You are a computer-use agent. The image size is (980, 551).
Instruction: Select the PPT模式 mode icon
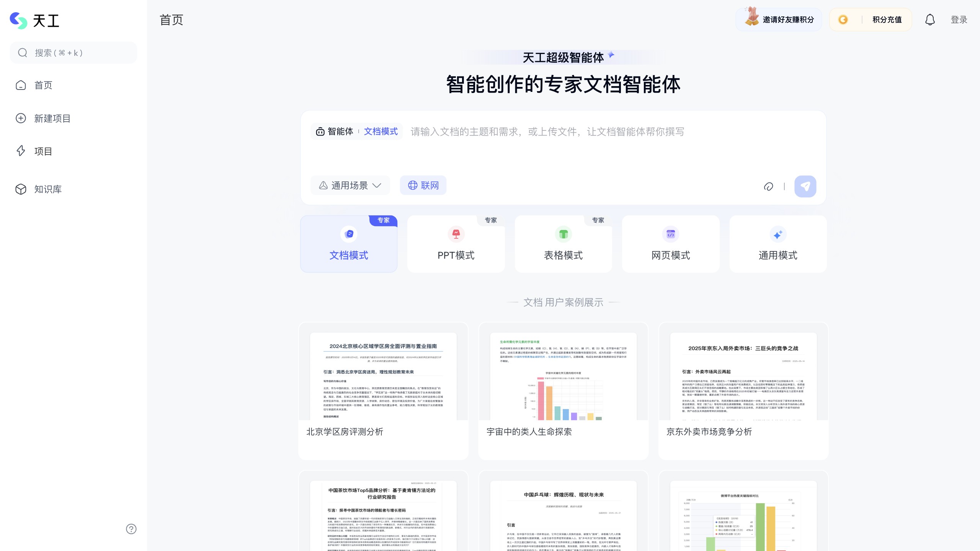tap(456, 234)
